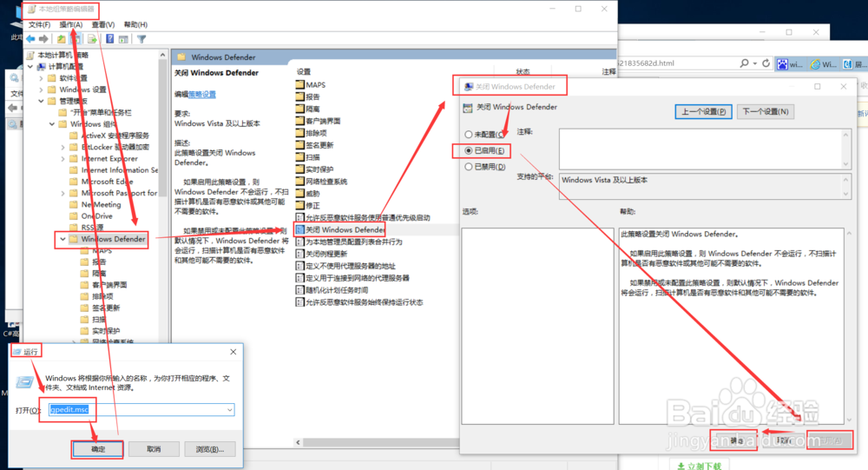
Task: Select 定义不使用代理服务器的地址 policy setting
Action: (x=345, y=266)
